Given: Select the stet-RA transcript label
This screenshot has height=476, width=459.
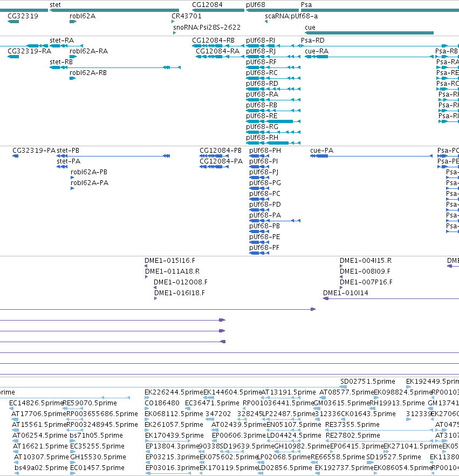Looking at the screenshot, I should click(x=61, y=40).
